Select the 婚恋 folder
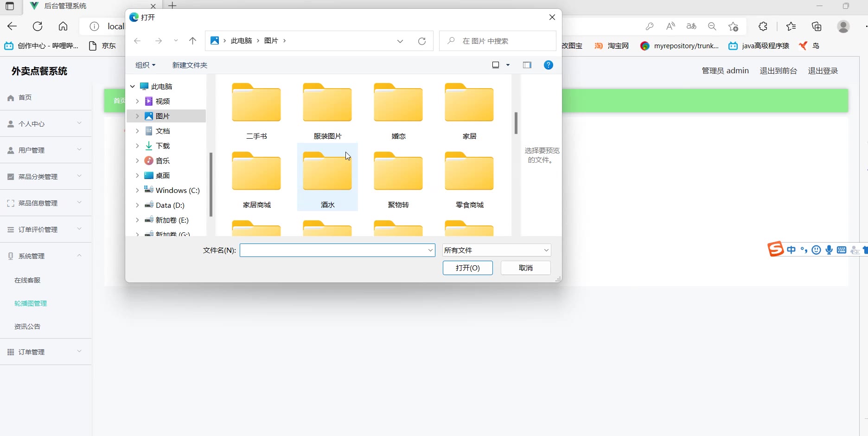The image size is (868, 436). (x=398, y=111)
